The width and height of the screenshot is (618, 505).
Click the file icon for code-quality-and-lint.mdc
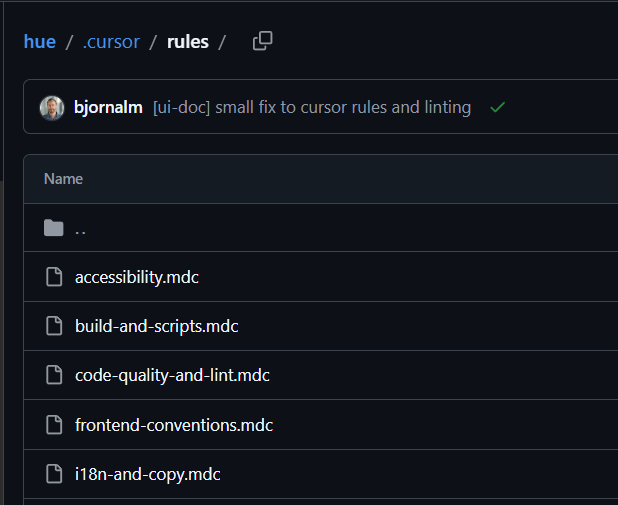coord(54,375)
